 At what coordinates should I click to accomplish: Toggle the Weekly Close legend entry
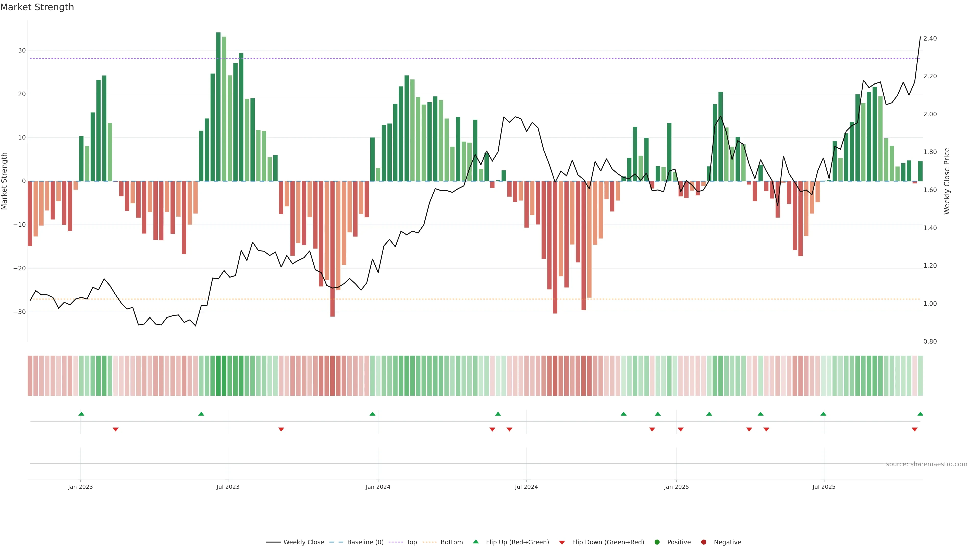coord(303,542)
